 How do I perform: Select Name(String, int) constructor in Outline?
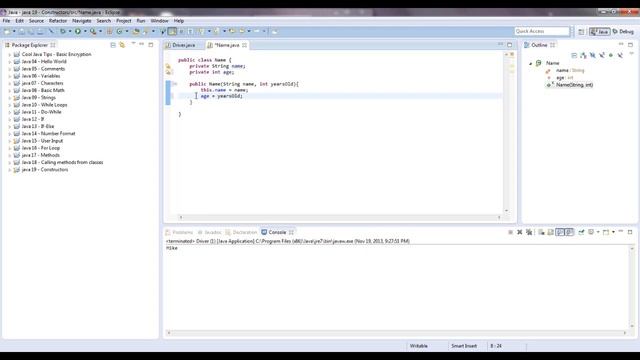pyautogui.click(x=574, y=85)
